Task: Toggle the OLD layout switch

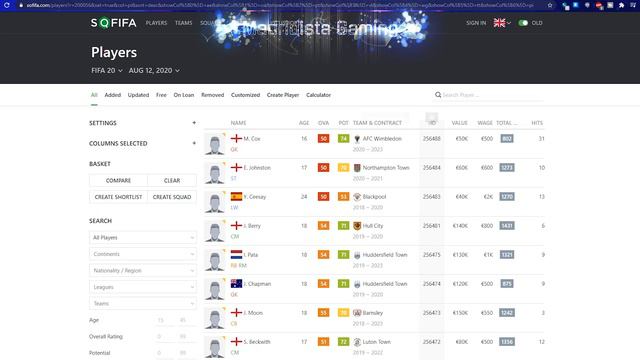Action: [x=523, y=23]
